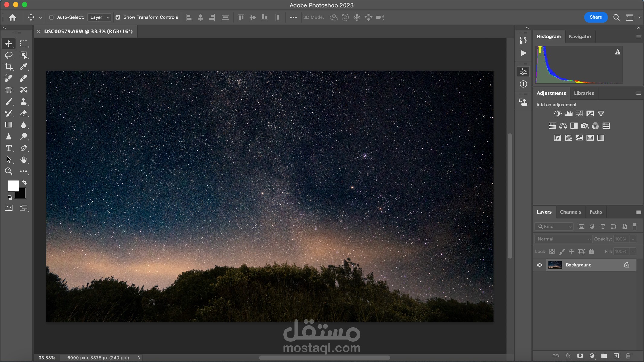Select the Gradient tool
This screenshot has height=362, width=644.
pos(9,125)
